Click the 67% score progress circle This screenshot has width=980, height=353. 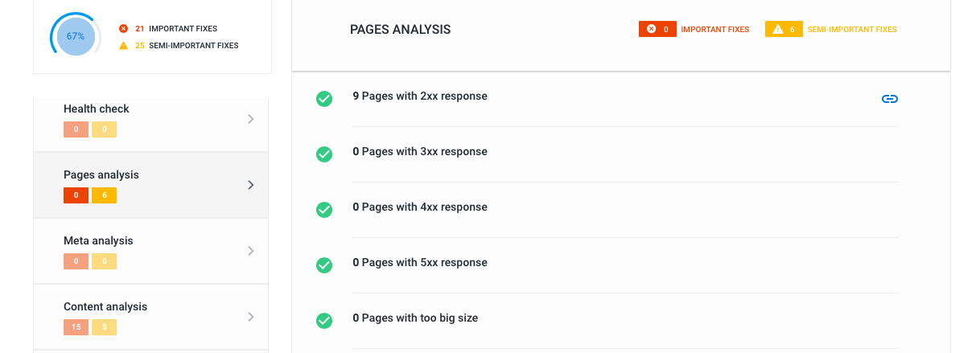(x=76, y=36)
